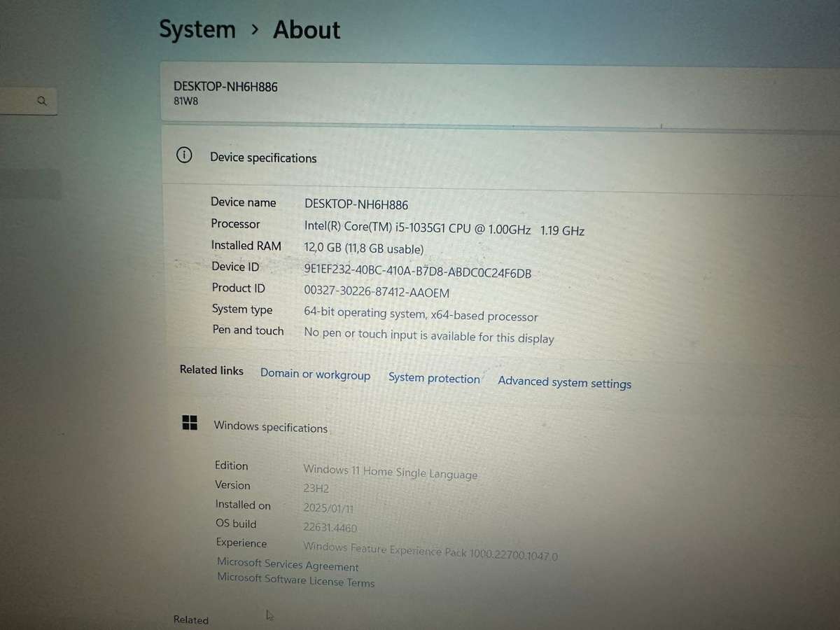Select System in the breadcrumb path
The height and width of the screenshot is (630, 840).
tap(197, 29)
